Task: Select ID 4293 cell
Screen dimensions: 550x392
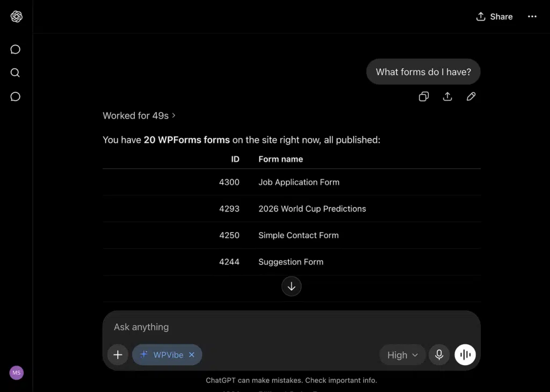Action: pyautogui.click(x=229, y=209)
